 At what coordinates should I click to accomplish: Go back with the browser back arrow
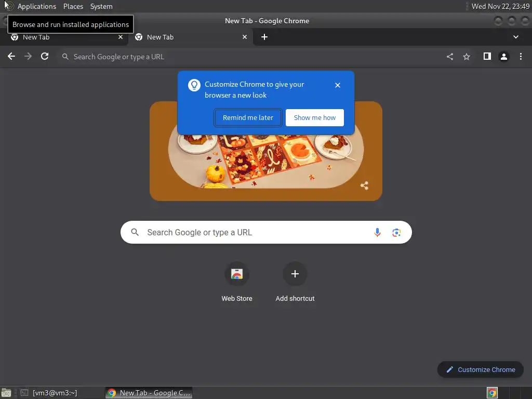[x=11, y=56]
